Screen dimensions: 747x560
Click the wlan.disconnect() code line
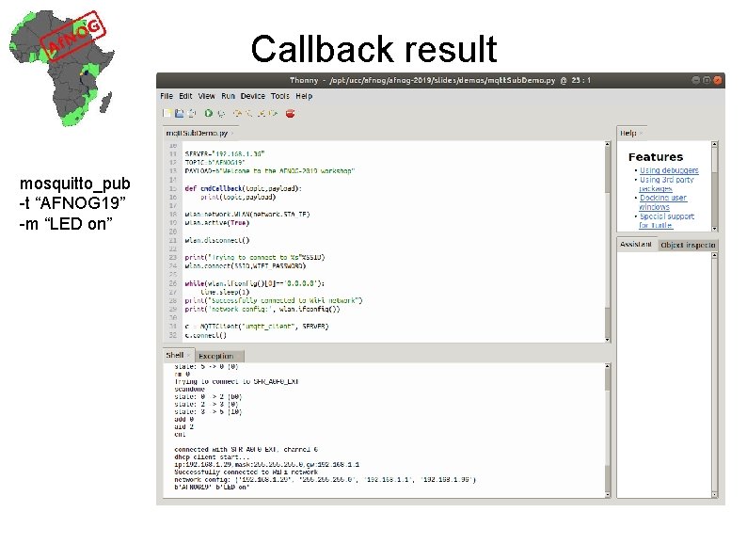pyautogui.click(x=216, y=240)
